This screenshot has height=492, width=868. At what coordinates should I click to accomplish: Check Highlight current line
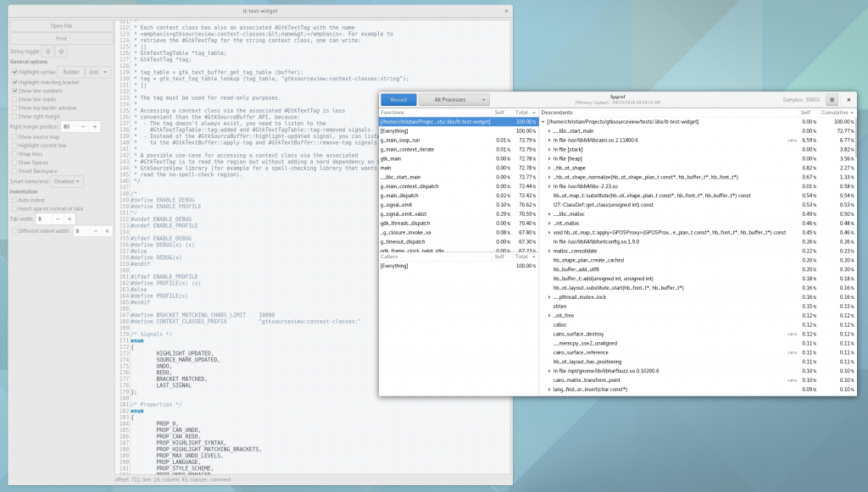pos(14,146)
